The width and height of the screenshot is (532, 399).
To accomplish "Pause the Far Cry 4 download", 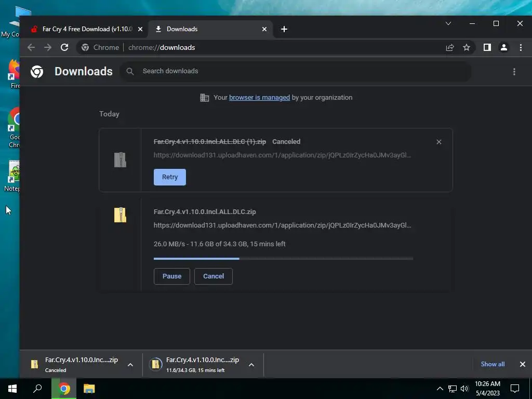I will tap(171, 276).
